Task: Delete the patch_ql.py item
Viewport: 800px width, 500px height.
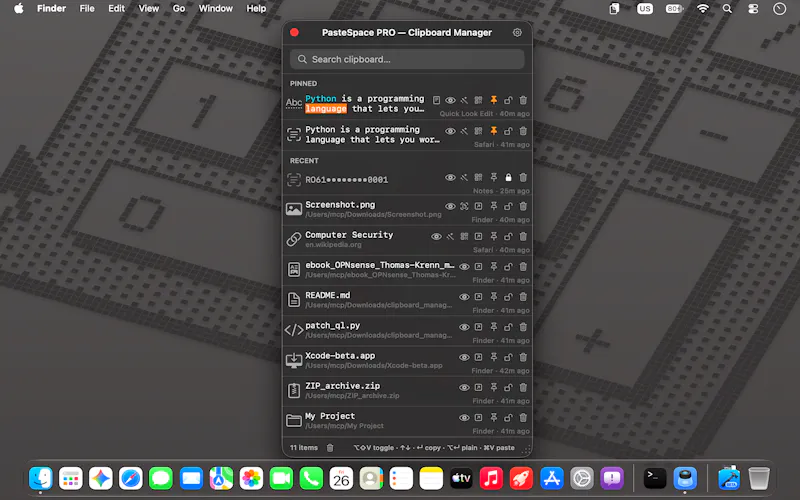Action: [x=523, y=327]
